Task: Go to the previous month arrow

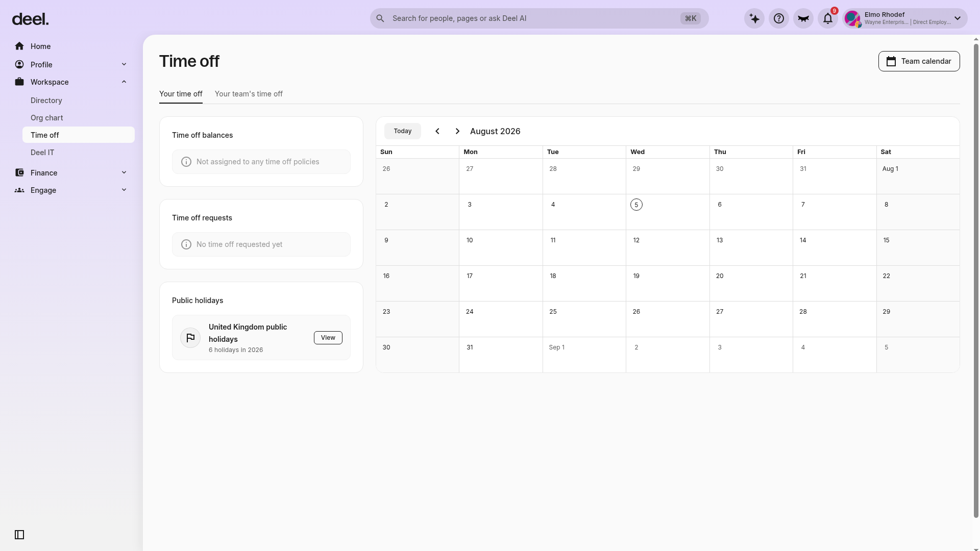Action: (x=437, y=131)
